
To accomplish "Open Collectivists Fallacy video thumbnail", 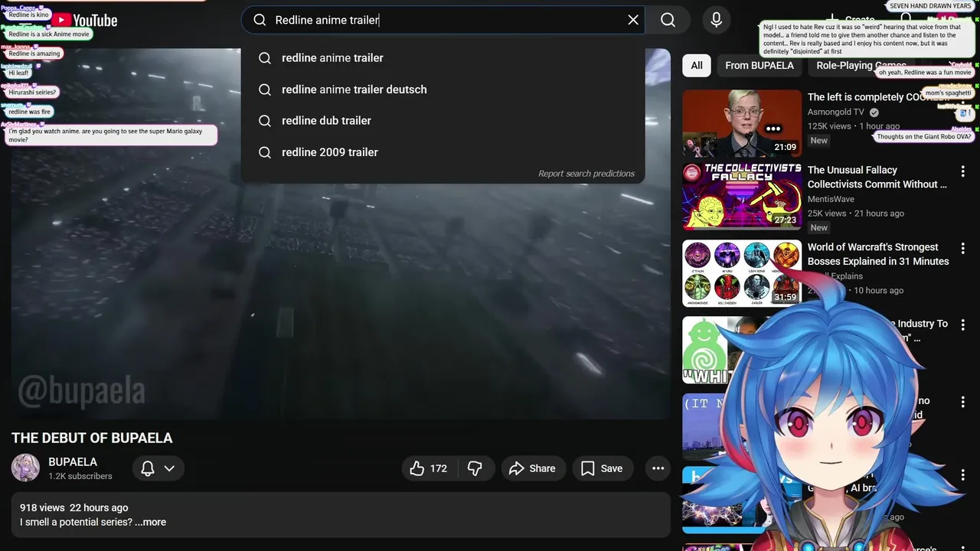I will (742, 197).
